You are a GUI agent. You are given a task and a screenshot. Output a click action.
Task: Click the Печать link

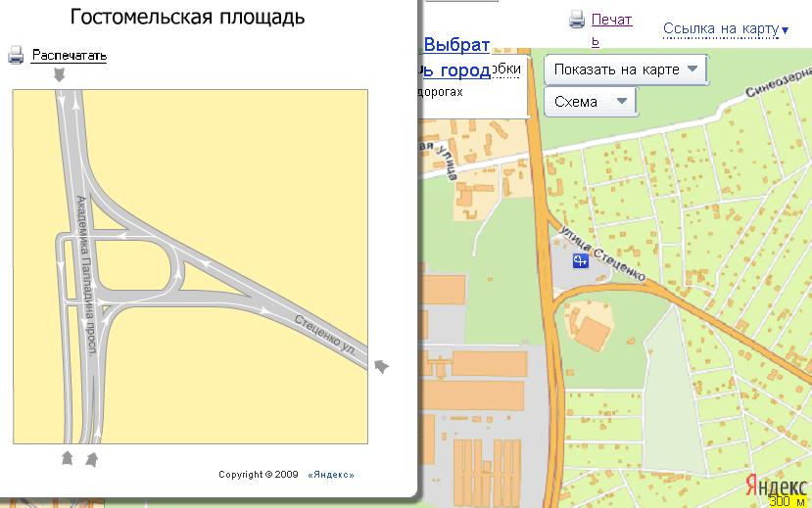tap(611, 20)
